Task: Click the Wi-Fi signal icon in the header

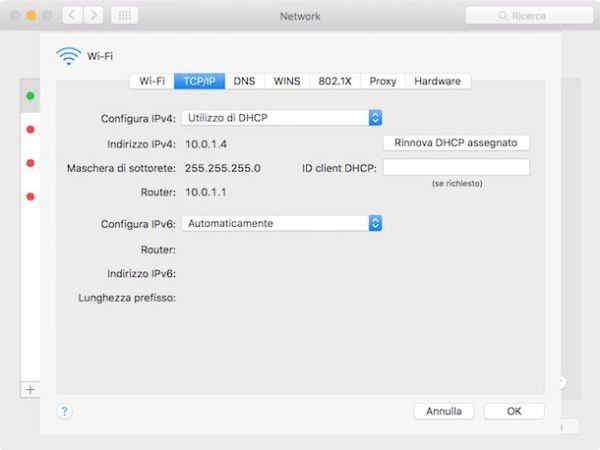Action: [69, 56]
